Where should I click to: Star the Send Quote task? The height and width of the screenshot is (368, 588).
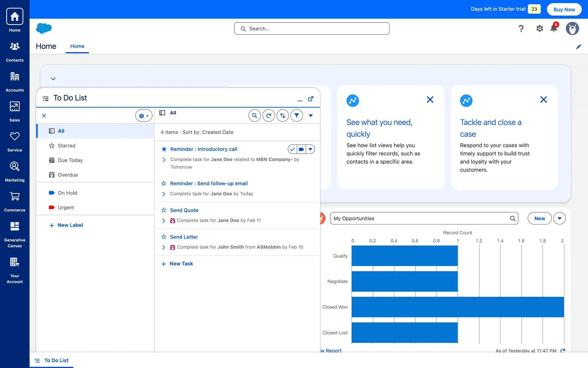(164, 210)
